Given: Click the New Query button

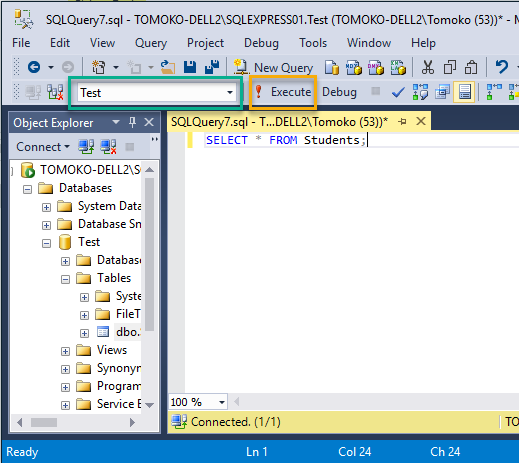Looking at the screenshot, I should (274, 68).
